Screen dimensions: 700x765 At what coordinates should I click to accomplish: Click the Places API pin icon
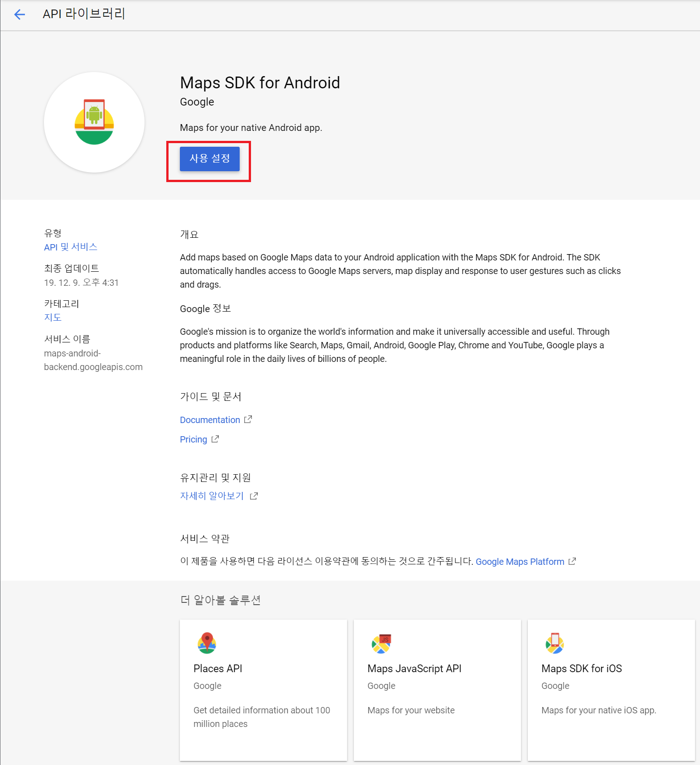click(x=207, y=643)
